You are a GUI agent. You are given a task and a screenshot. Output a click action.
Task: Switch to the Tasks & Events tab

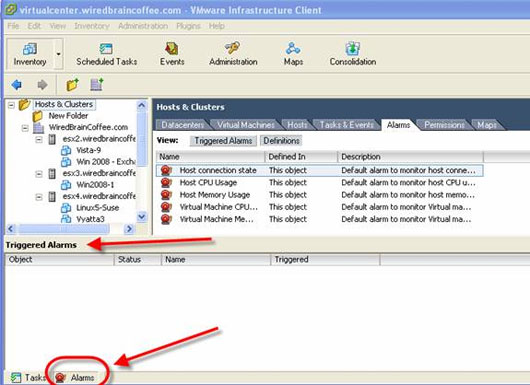(346, 125)
